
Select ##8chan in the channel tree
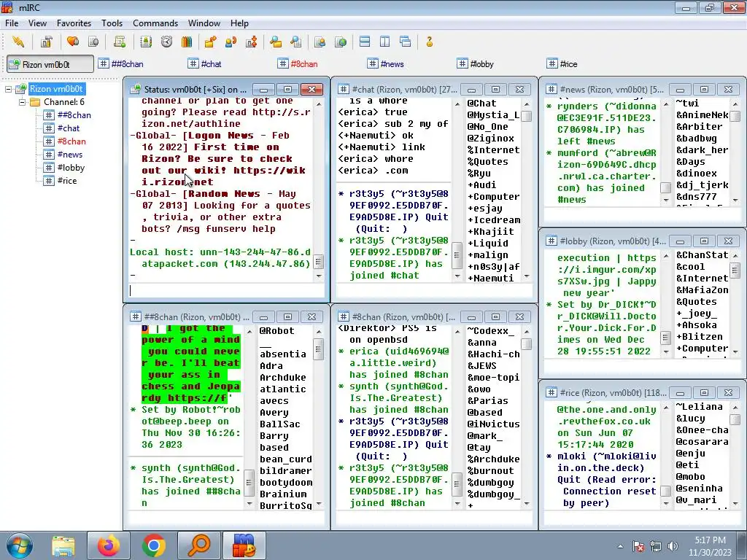point(74,114)
